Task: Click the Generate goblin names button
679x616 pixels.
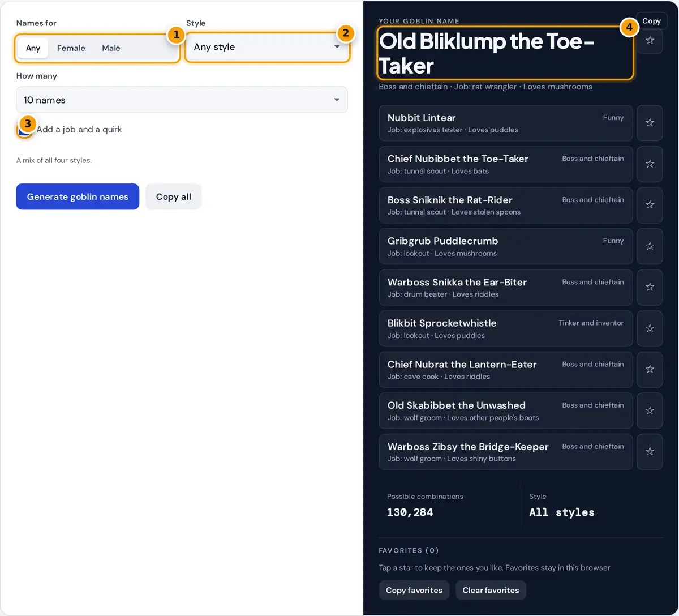Action: (x=78, y=196)
